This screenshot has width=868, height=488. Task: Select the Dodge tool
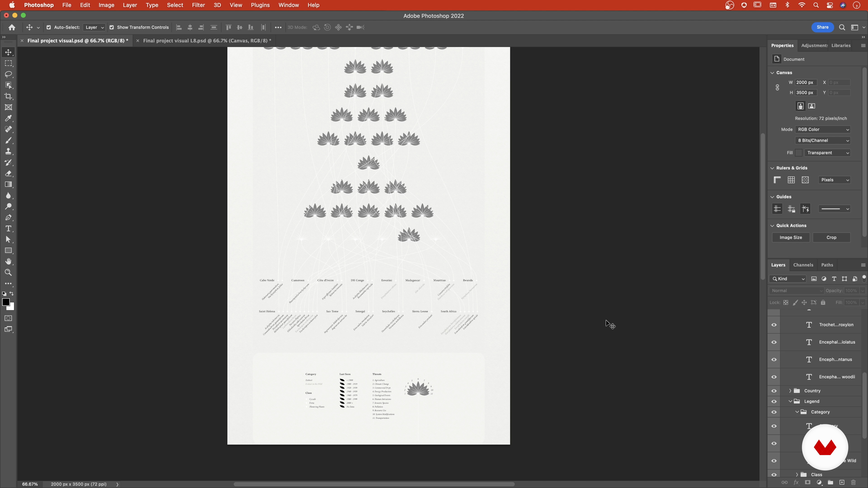[x=8, y=206]
